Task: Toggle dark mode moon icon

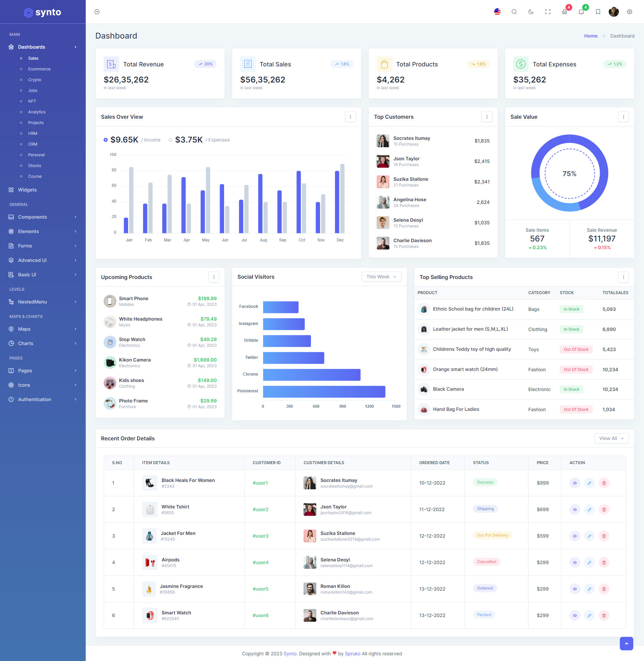Action: [x=531, y=12]
